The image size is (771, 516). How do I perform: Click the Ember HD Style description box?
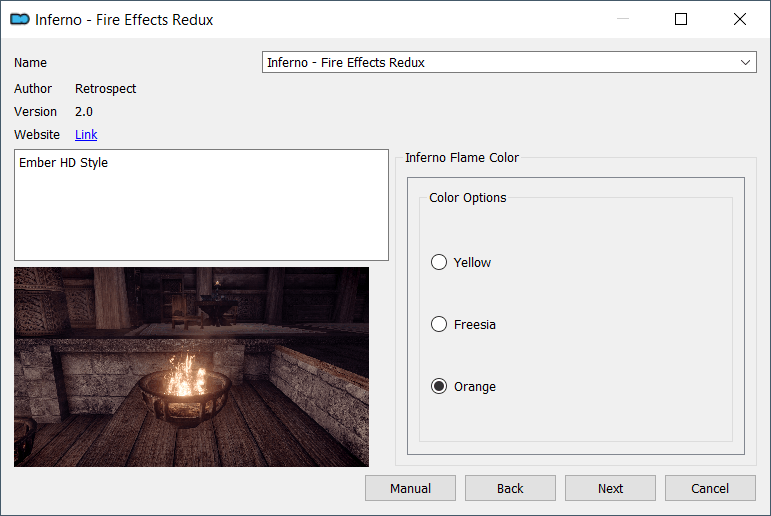(201, 205)
